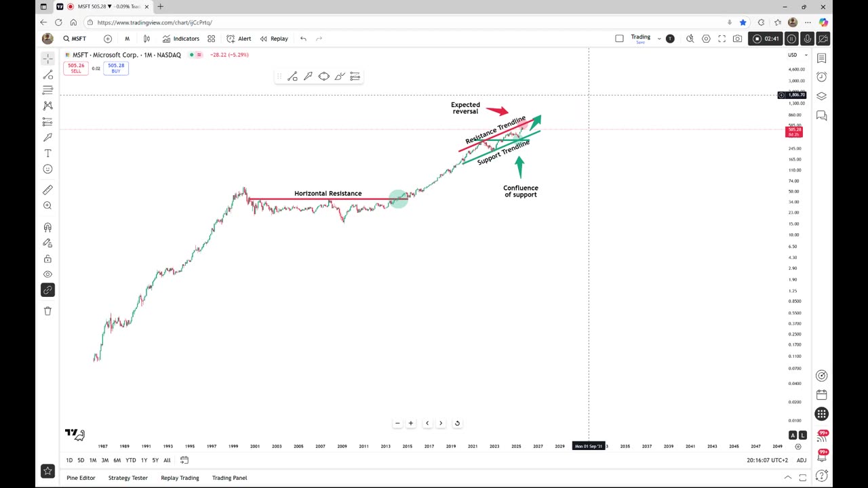Open the alerts clock panel
The image size is (868, 488).
pos(822,77)
